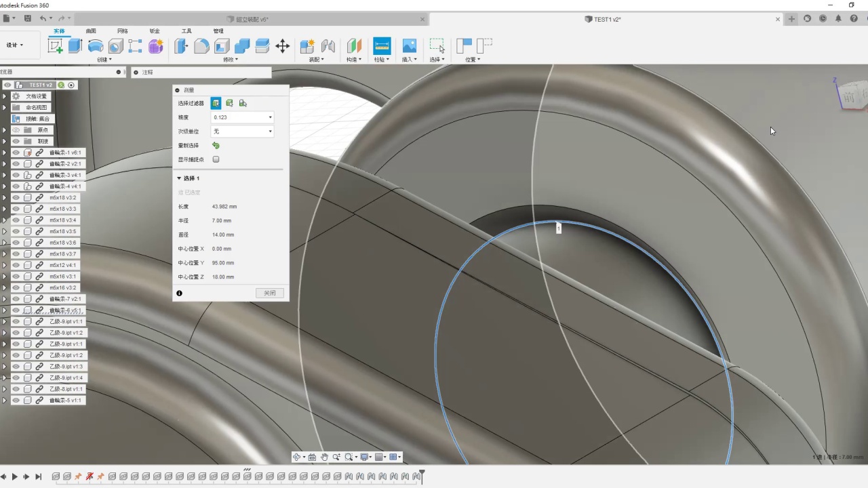
Task: Select the Extrude tool
Action: (75, 46)
